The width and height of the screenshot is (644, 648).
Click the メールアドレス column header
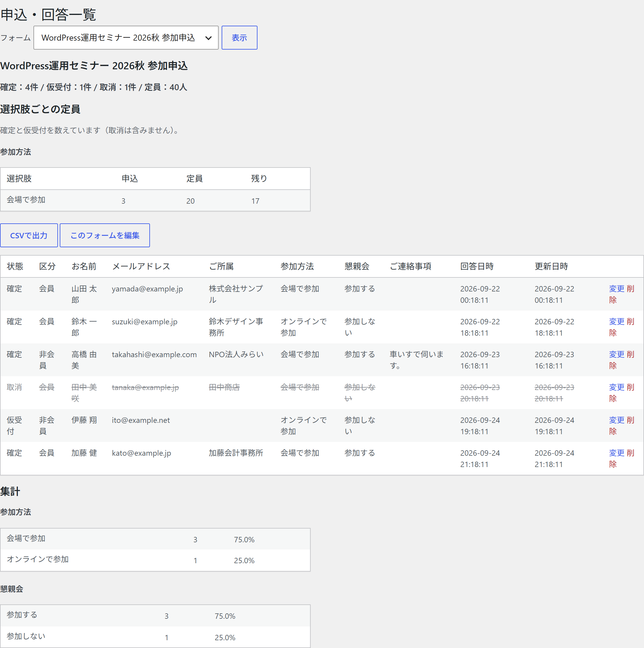141,266
